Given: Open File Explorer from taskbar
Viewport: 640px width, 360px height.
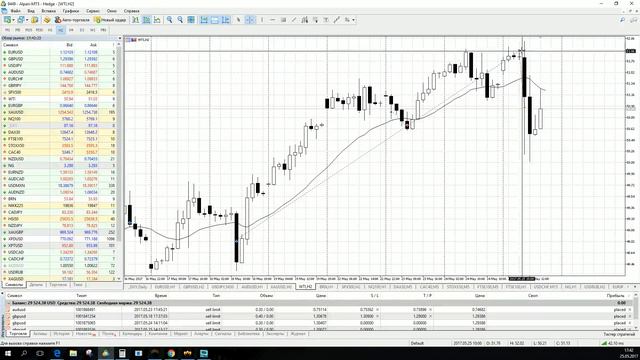Looking at the screenshot, I should tap(73, 353).
